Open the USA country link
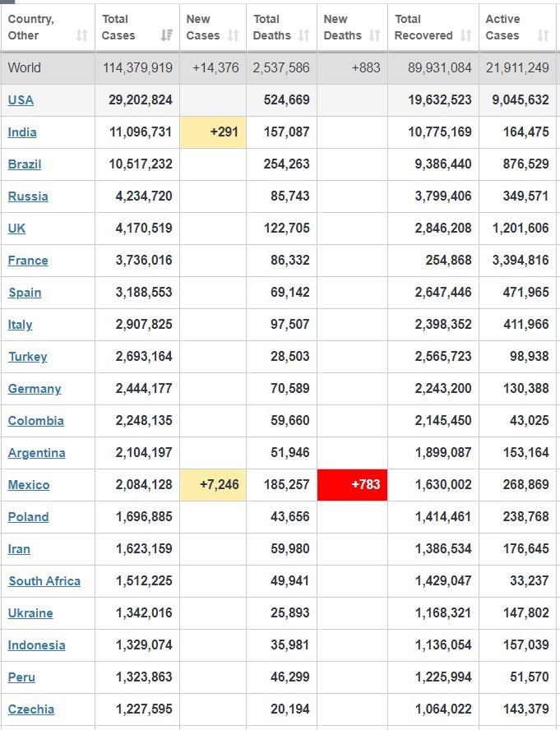The image size is (560, 730). coord(21,99)
